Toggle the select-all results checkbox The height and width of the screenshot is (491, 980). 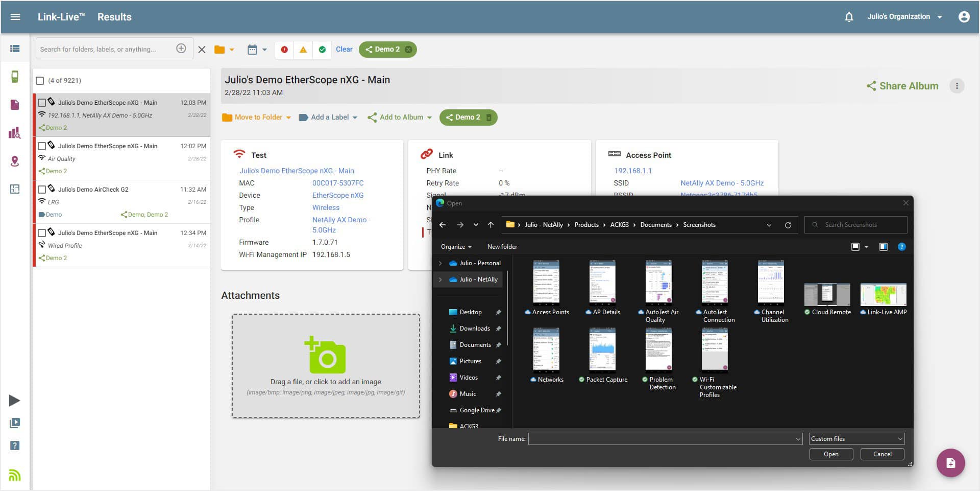pyautogui.click(x=40, y=81)
